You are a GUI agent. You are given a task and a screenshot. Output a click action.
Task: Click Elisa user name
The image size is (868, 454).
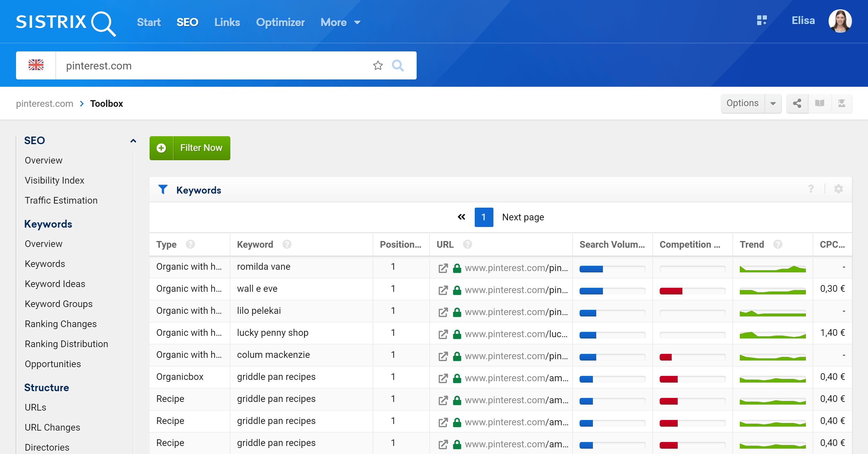coord(803,21)
